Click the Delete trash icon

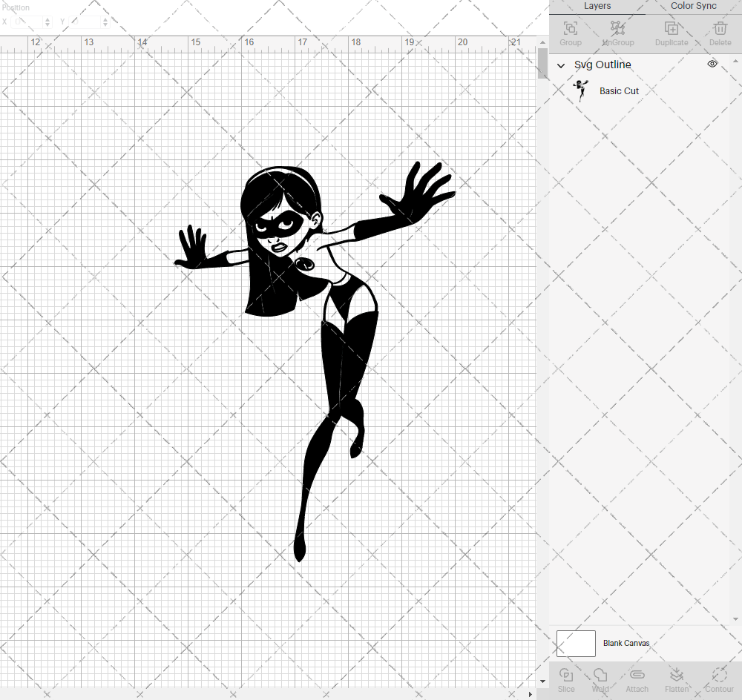pyautogui.click(x=720, y=28)
